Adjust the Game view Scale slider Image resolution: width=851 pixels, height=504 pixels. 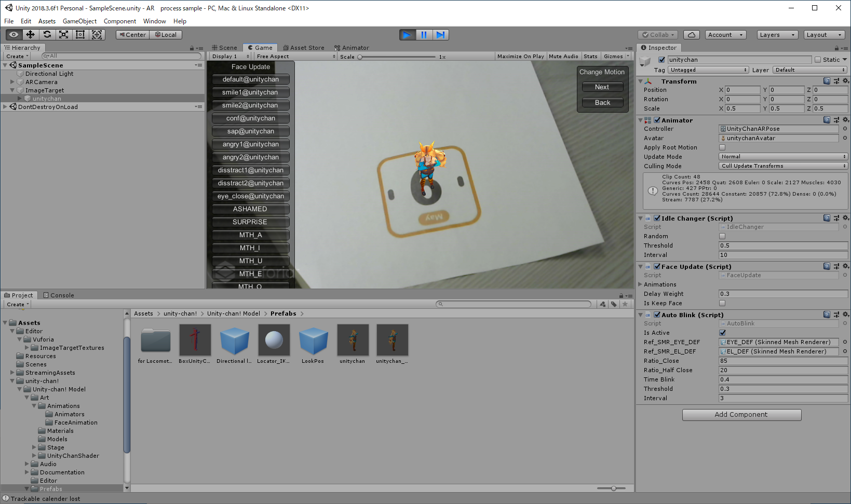[396, 57]
